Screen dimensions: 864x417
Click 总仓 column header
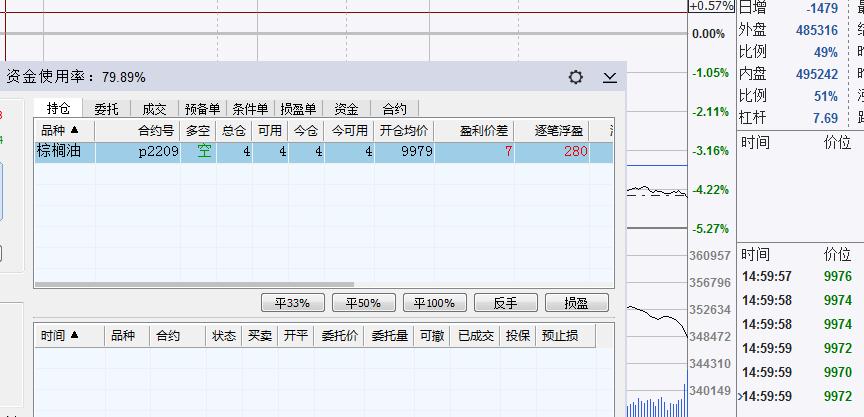(234, 131)
